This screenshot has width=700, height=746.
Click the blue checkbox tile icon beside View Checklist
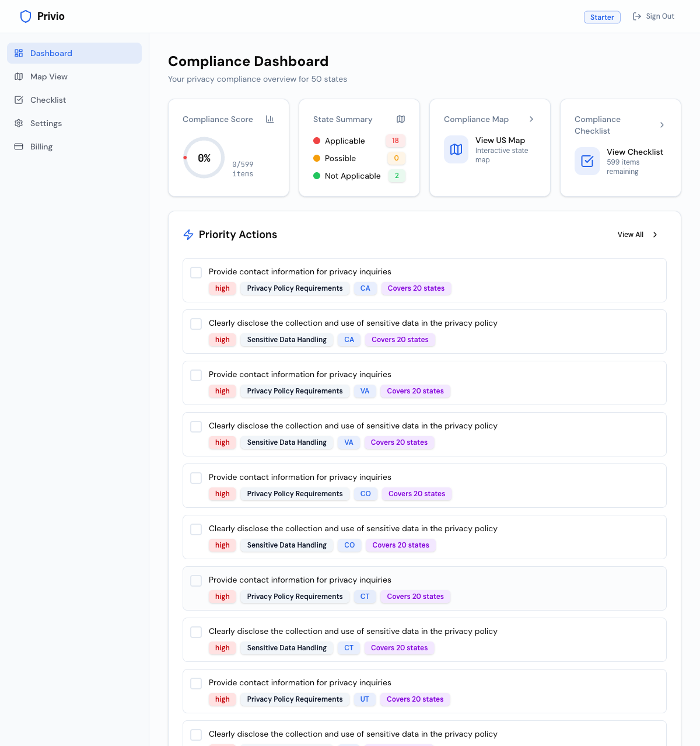pos(587,161)
